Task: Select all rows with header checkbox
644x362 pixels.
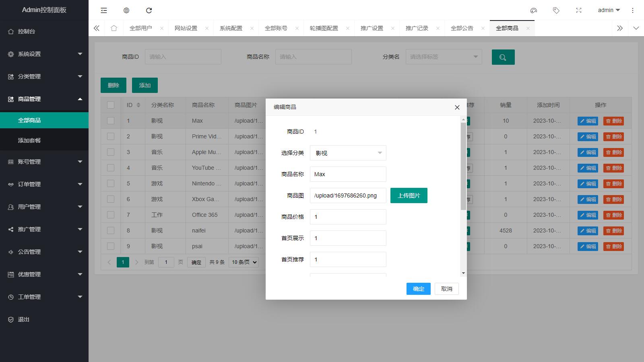Action: tap(111, 105)
